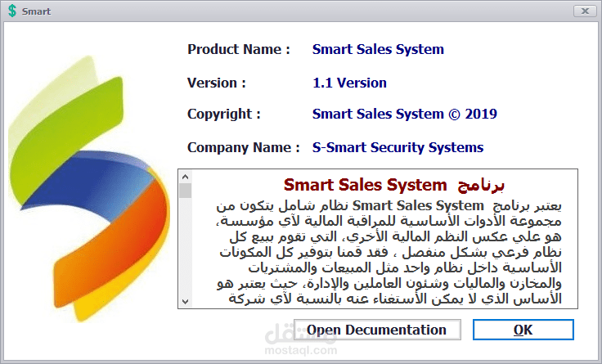Click the red 'Smart Sales System برنامج' heading
This screenshot has width=602, height=364.
click(394, 185)
